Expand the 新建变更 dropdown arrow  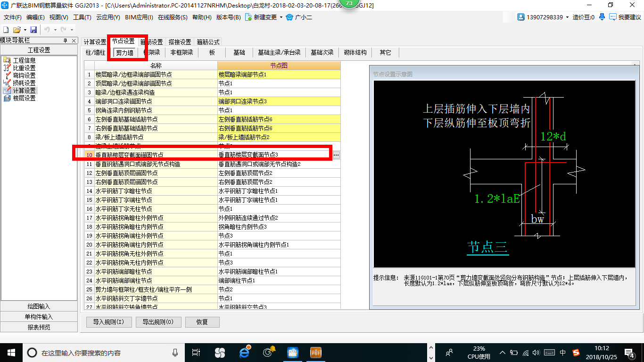click(281, 17)
